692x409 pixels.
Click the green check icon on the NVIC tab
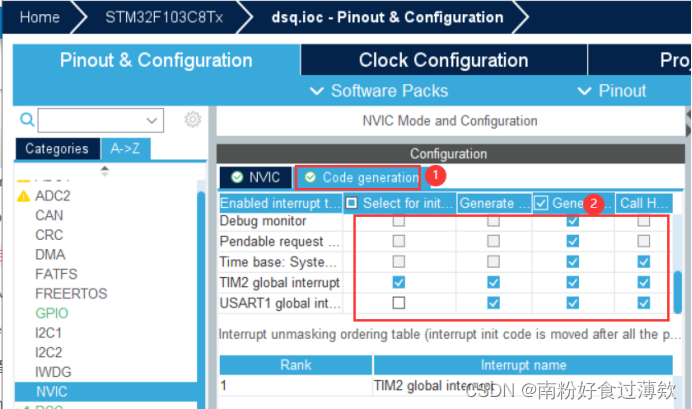237,177
